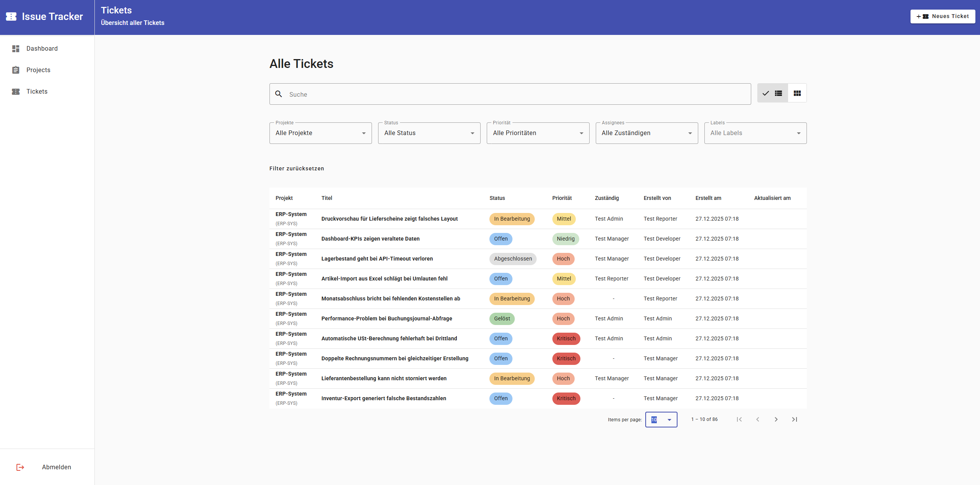Click the Issue Tracker ticket logo icon
Viewport: 980px width, 485px height.
(11, 16)
